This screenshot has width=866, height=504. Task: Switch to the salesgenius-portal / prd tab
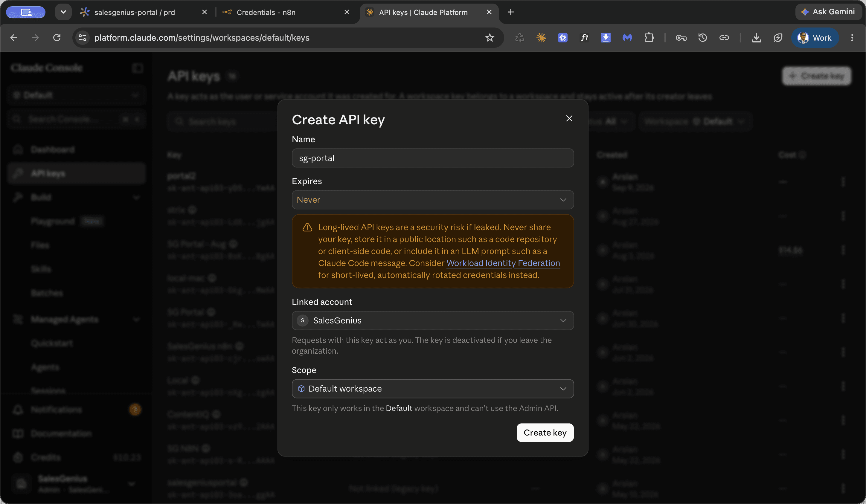coord(135,12)
